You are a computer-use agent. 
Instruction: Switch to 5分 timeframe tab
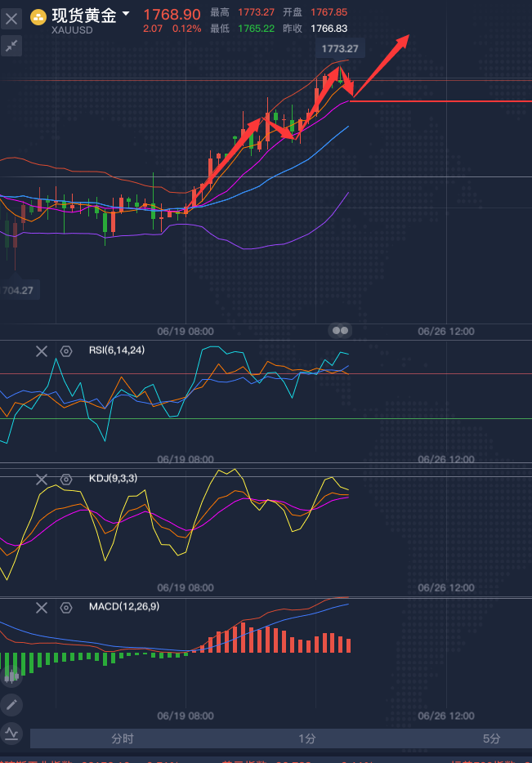(491, 738)
